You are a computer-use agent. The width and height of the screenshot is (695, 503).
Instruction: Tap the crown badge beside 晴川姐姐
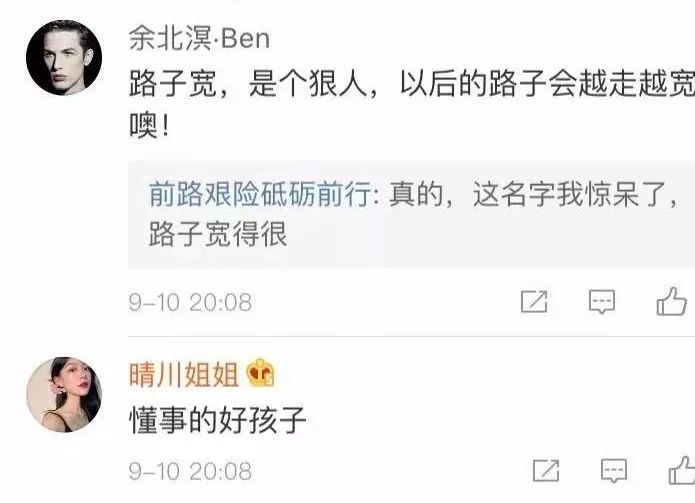[261, 373]
